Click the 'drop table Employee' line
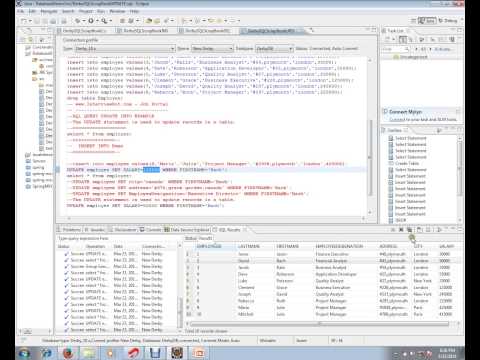The image size is (480, 360). (95, 98)
